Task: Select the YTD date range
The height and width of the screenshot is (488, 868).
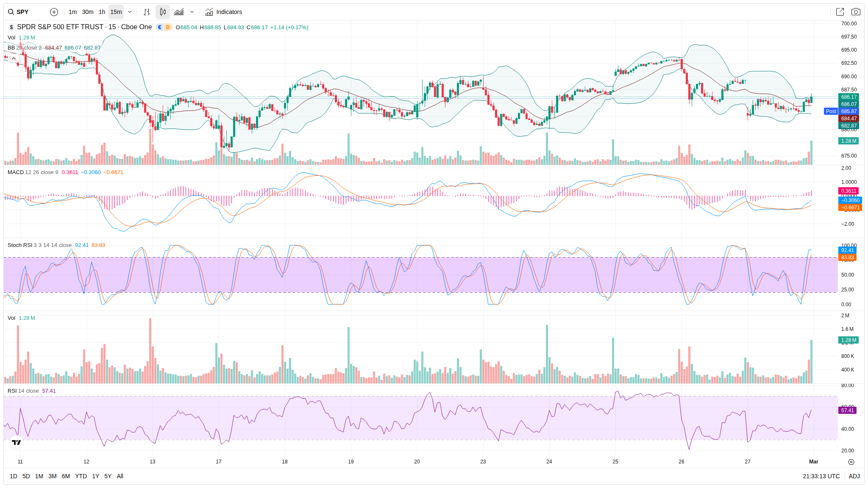Action: pyautogui.click(x=81, y=476)
